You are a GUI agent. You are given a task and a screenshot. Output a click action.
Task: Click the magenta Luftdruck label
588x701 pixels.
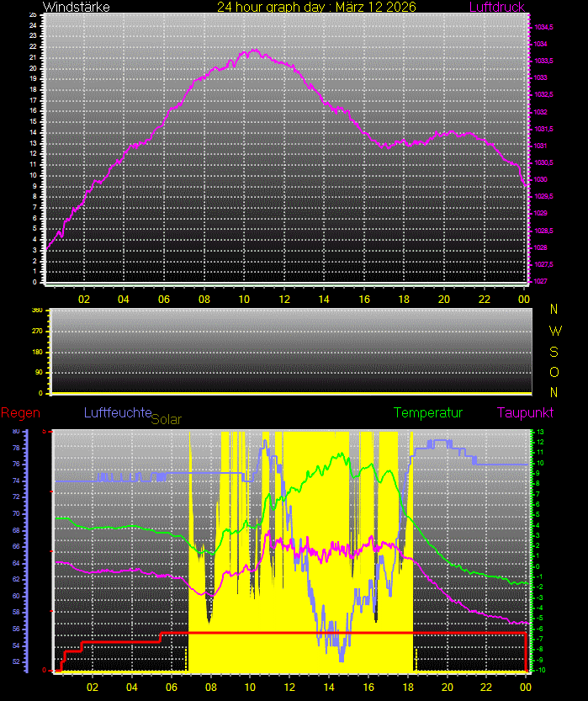(x=496, y=7)
